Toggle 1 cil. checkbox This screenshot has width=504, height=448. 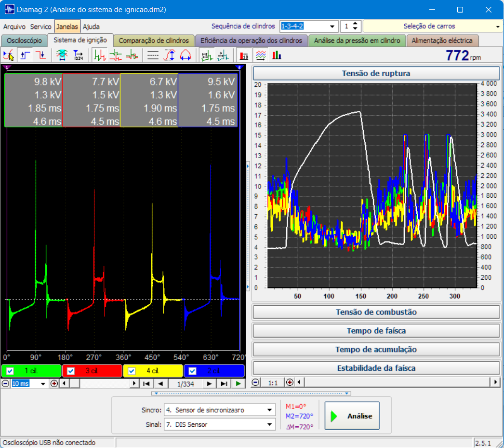pyautogui.click(x=10, y=371)
